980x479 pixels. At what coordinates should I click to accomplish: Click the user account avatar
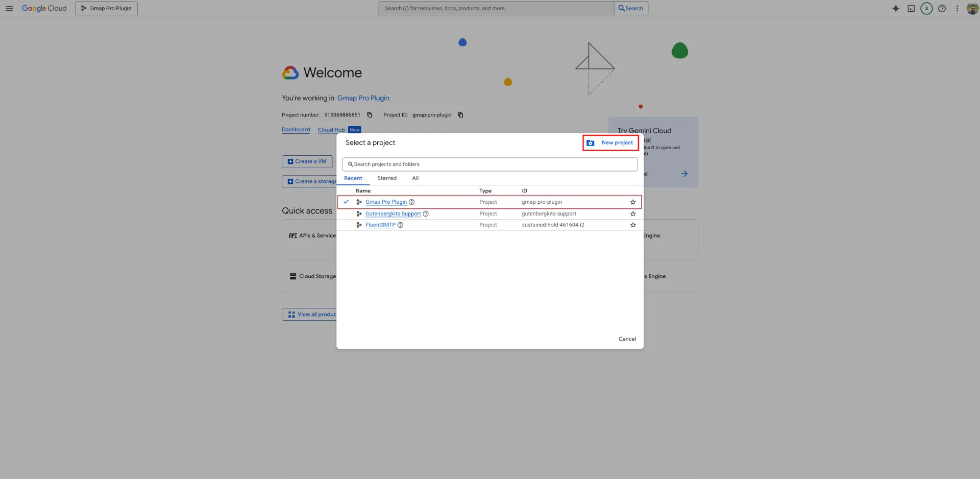coord(972,8)
